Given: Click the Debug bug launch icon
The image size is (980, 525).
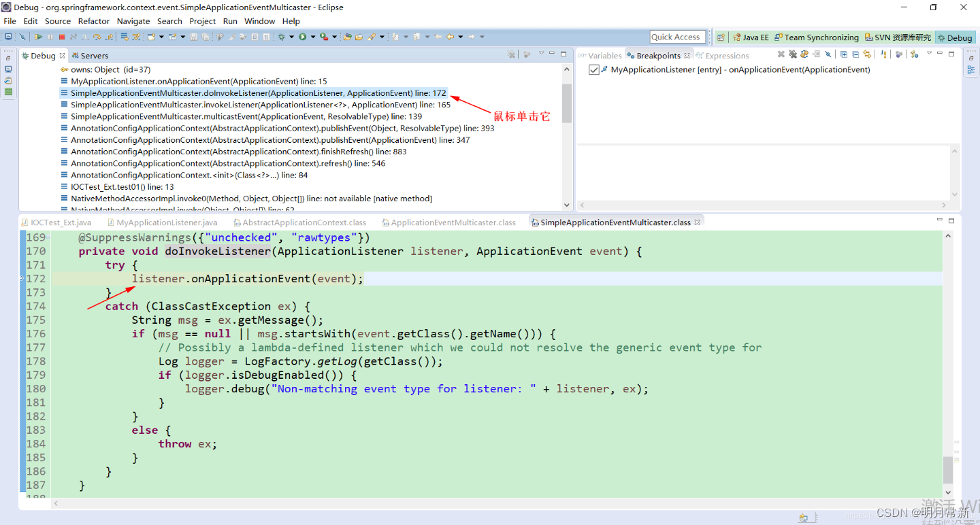Looking at the screenshot, I should (x=281, y=37).
